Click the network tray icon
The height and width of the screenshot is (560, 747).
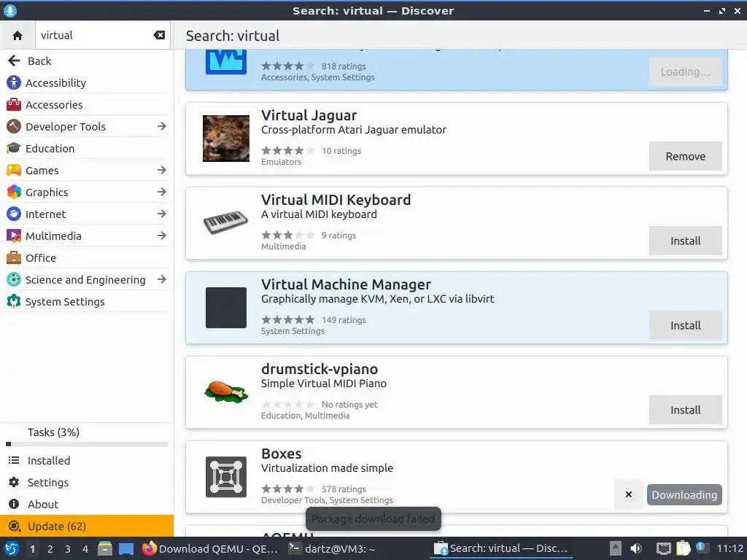(663, 549)
